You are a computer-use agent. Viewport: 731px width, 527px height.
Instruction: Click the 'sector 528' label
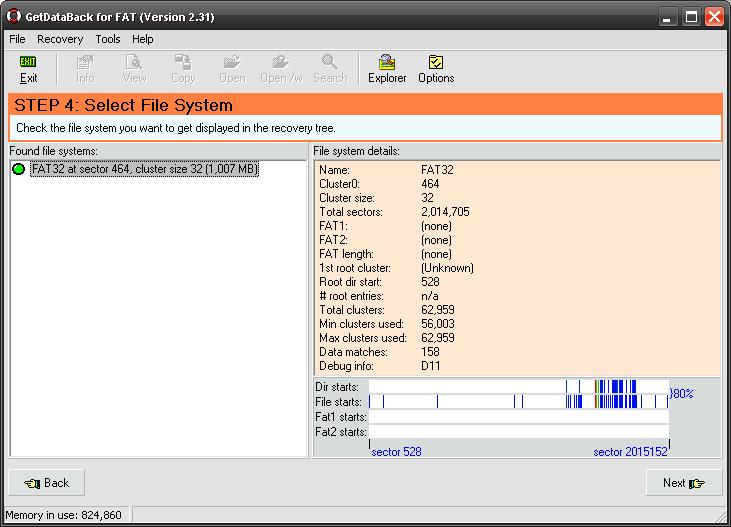coord(396,452)
